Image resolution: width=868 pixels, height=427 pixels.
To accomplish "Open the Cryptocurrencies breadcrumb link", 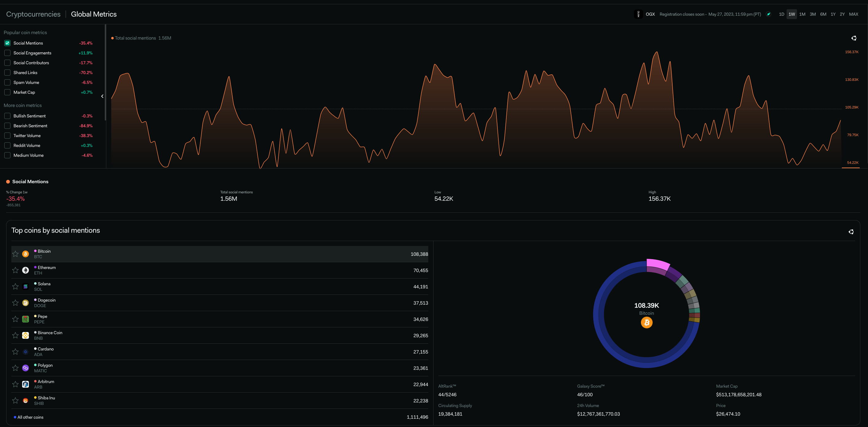I will coord(33,14).
